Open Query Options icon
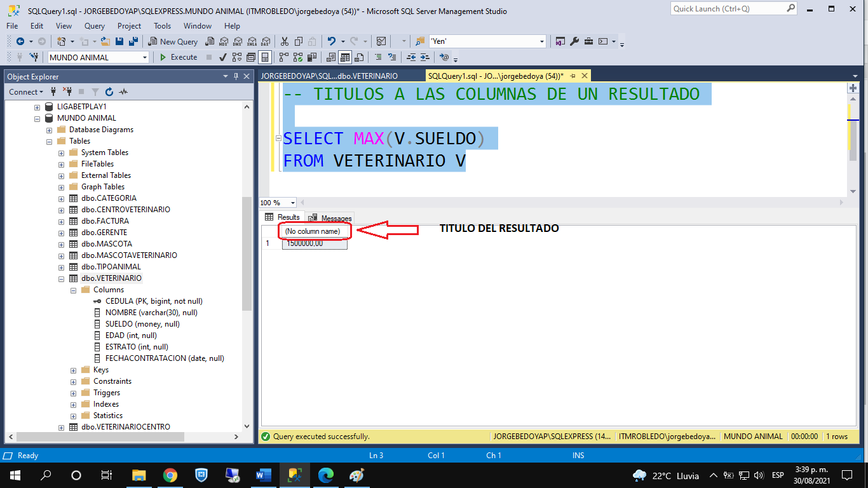This screenshot has height=488, width=868. pos(251,57)
